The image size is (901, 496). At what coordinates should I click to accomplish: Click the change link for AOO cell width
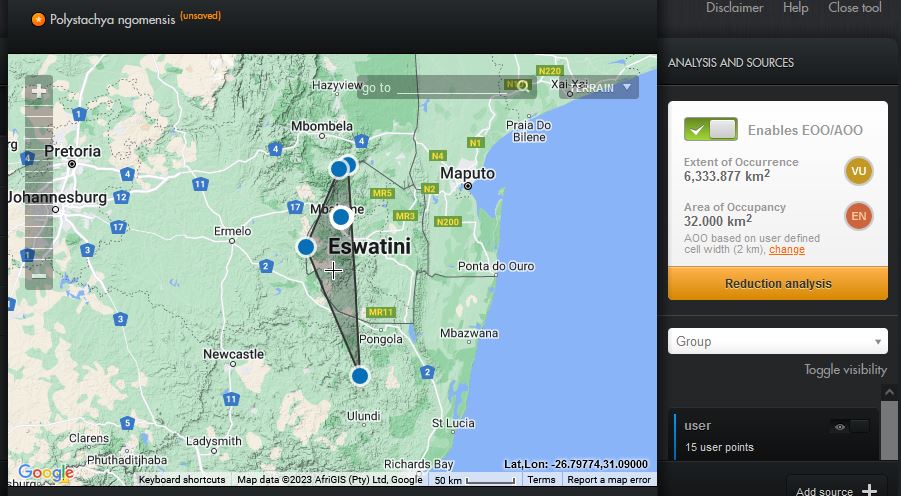coord(786,250)
